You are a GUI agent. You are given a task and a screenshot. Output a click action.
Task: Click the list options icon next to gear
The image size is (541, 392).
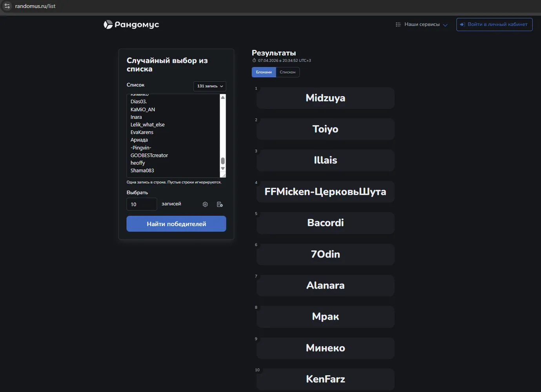[x=220, y=204]
